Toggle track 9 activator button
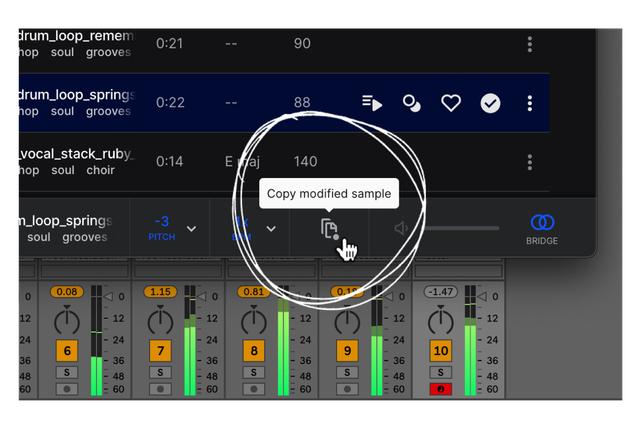The height and width of the screenshot is (430, 640). click(347, 351)
